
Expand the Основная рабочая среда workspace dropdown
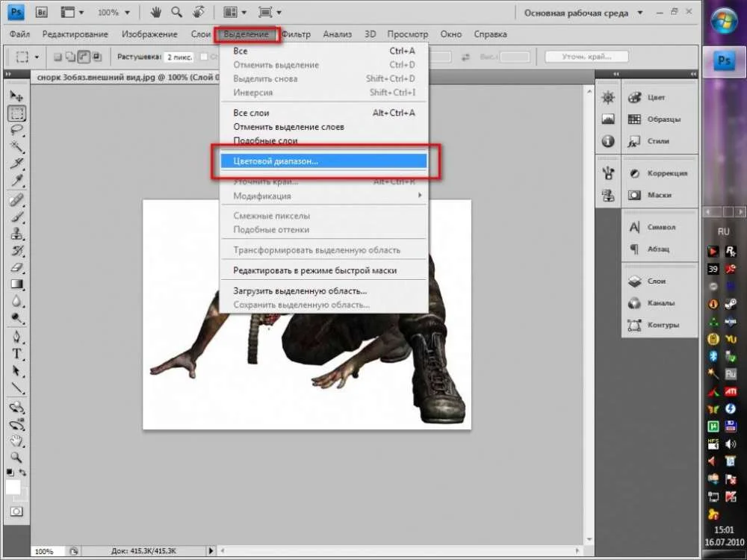639,13
